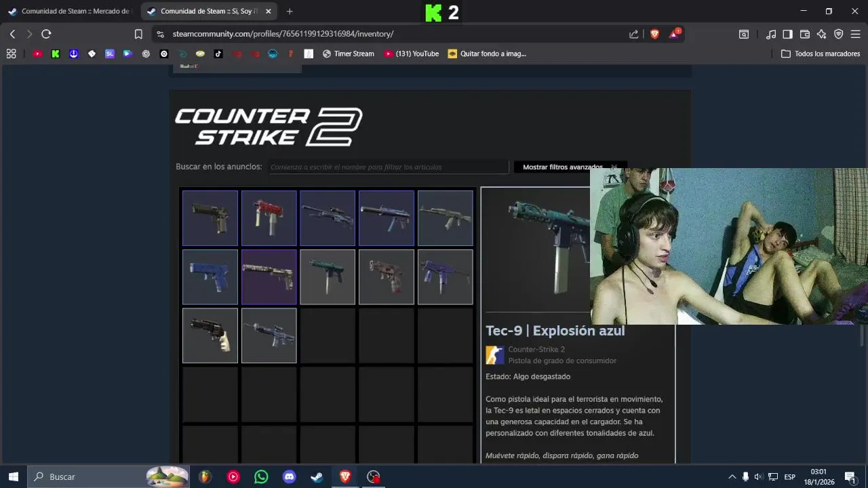Show hidden system tray icons

tap(732, 476)
